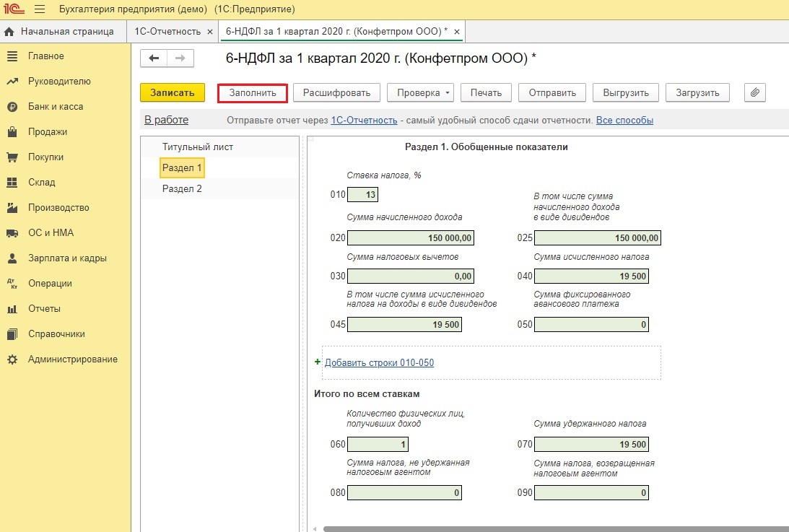This screenshot has height=532, width=789.
Task: Click field 080 tax not withheld
Action: coord(404,493)
